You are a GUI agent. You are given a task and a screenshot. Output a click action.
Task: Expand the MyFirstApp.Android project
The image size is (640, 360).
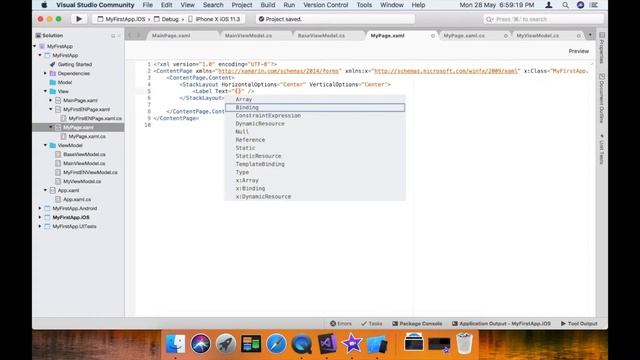coord(40,208)
